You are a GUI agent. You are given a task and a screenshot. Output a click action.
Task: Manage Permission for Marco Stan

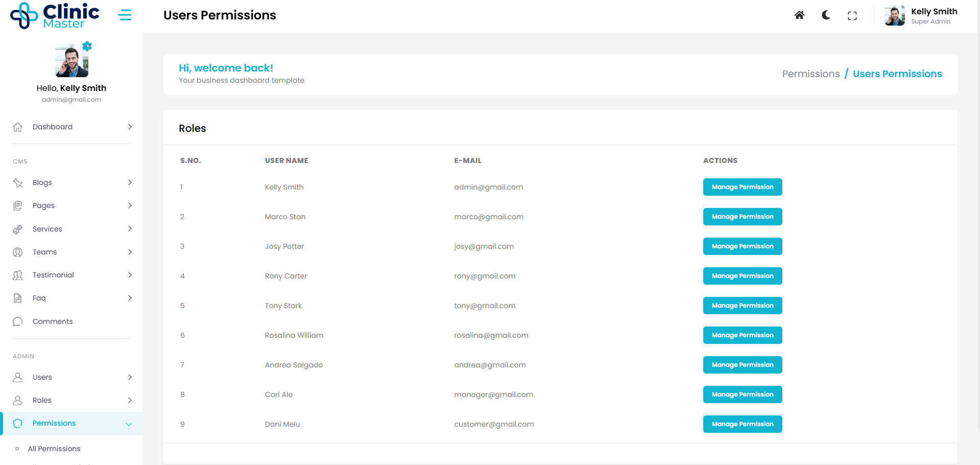(x=742, y=217)
